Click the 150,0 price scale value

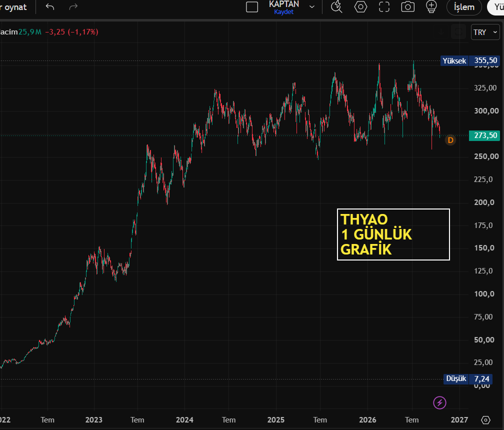click(x=484, y=248)
